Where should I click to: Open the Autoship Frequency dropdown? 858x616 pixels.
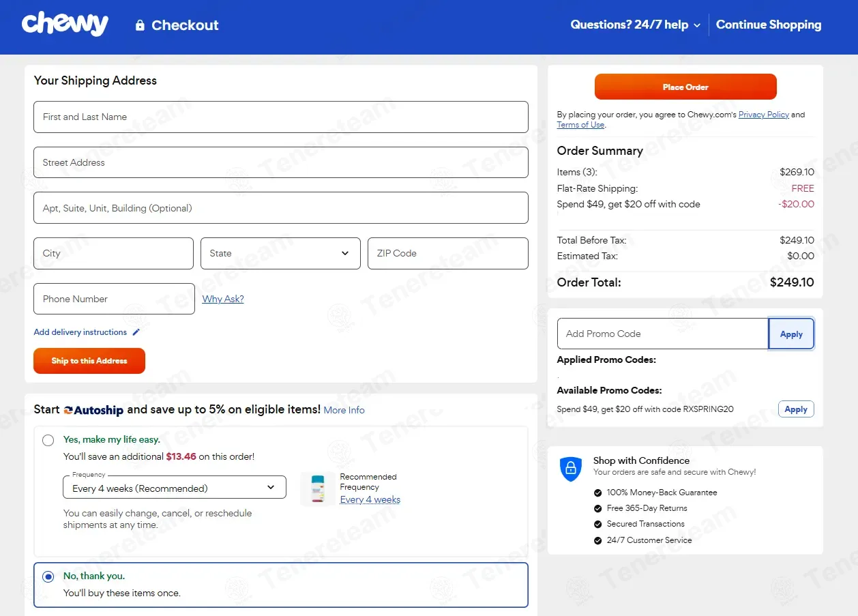(175, 488)
